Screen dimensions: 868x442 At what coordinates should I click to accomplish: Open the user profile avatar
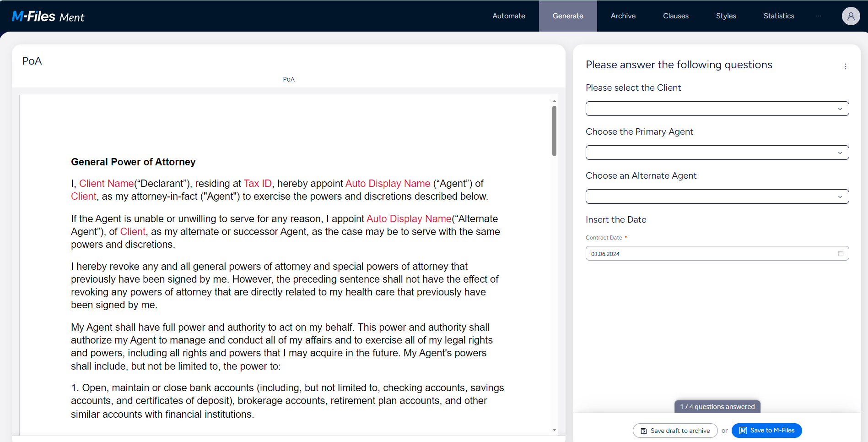(x=850, y=16)
